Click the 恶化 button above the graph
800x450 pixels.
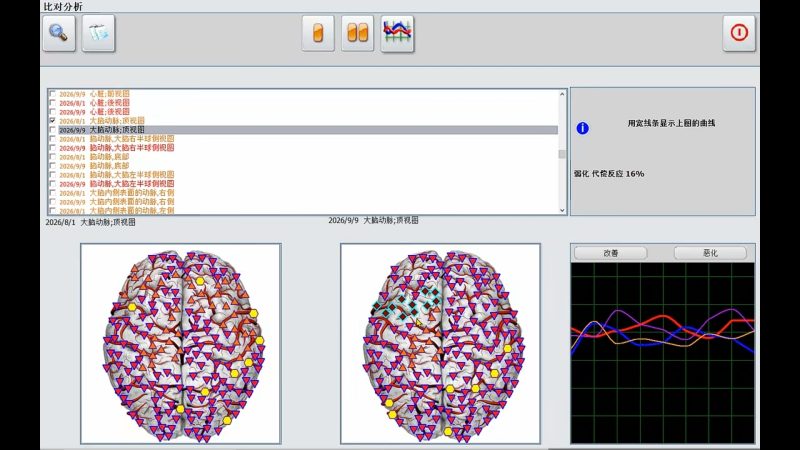(710, 253)
